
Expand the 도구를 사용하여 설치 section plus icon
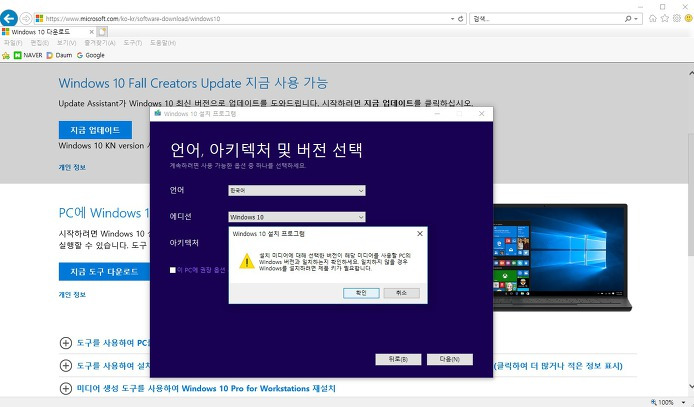click(x=66, y=366)
